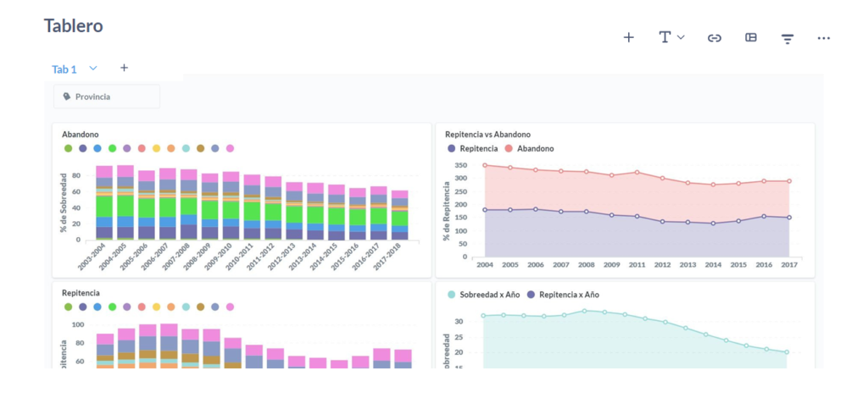Add a question with the plus icon

[628, 37]
